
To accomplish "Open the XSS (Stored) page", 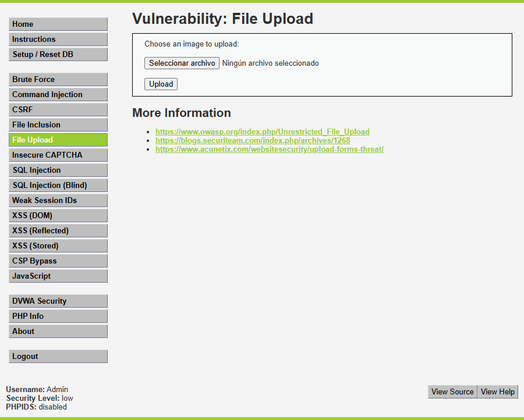I will click(x=58, y=245).
